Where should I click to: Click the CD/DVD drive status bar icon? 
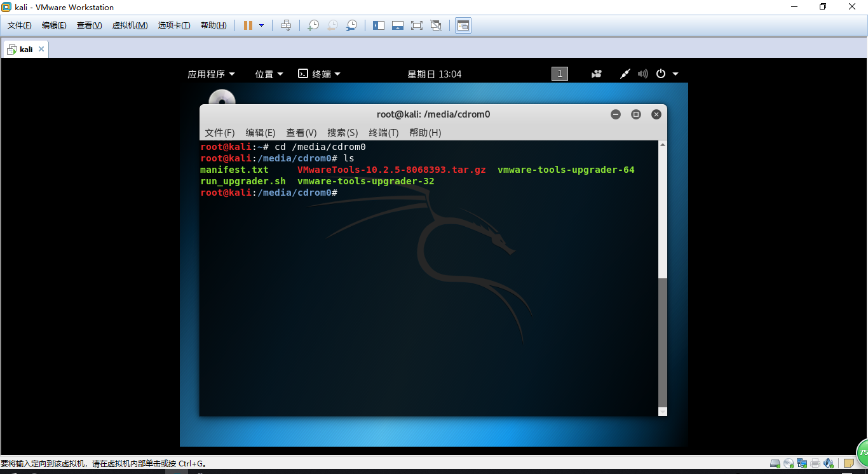[789, 464]
